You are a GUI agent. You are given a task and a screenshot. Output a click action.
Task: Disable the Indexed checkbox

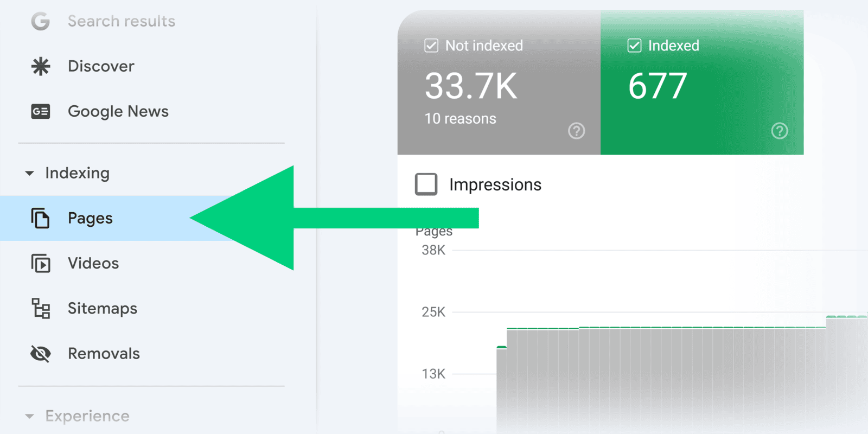634,46
